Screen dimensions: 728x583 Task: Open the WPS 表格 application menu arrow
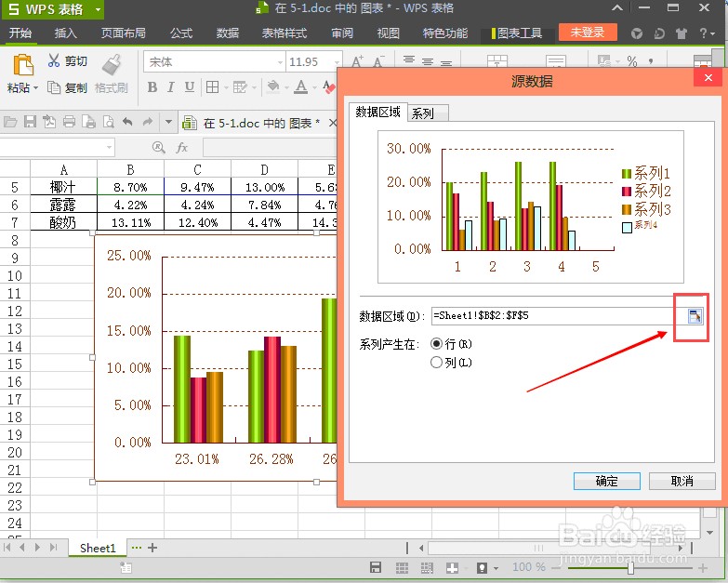point(98,9)
